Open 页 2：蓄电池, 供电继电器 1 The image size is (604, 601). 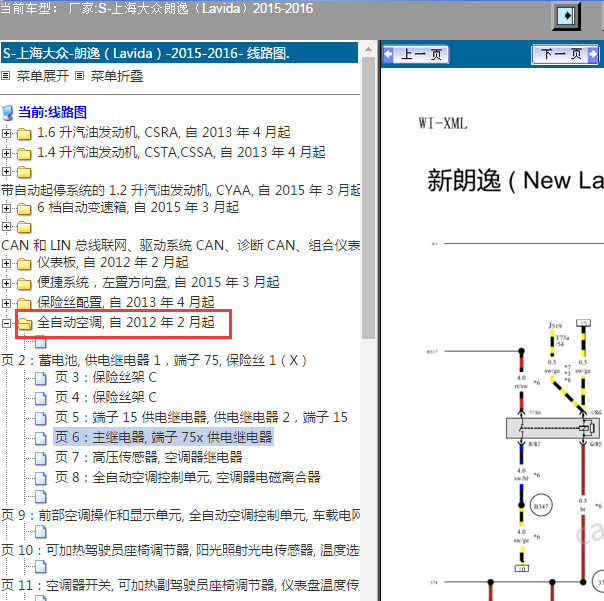[x=154, y=360]
